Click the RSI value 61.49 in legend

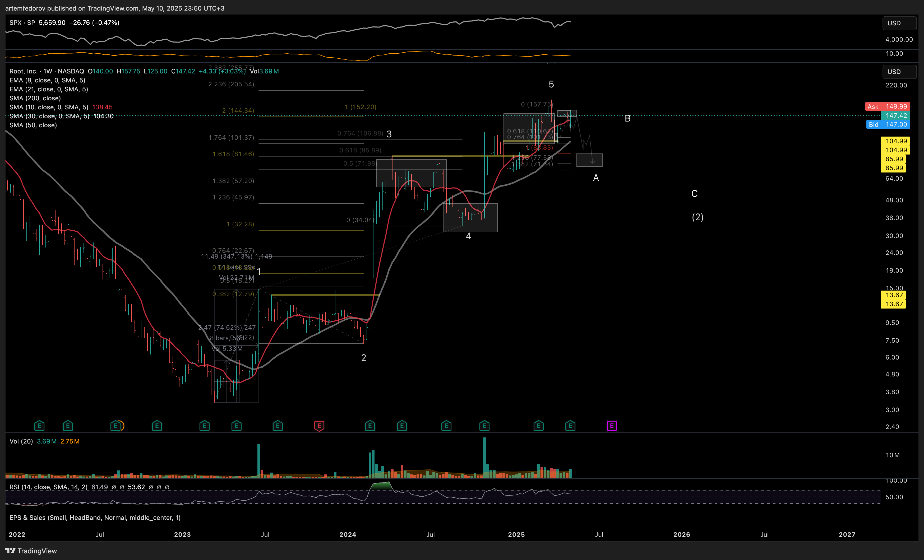[100, 487]
